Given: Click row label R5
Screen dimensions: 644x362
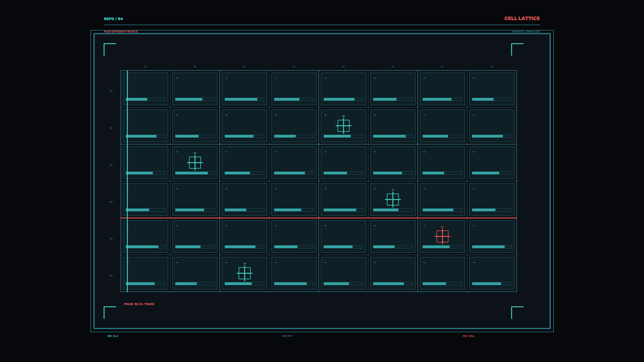Looking at the screenshot, I should pyautogui.click(x=111, y=239).
